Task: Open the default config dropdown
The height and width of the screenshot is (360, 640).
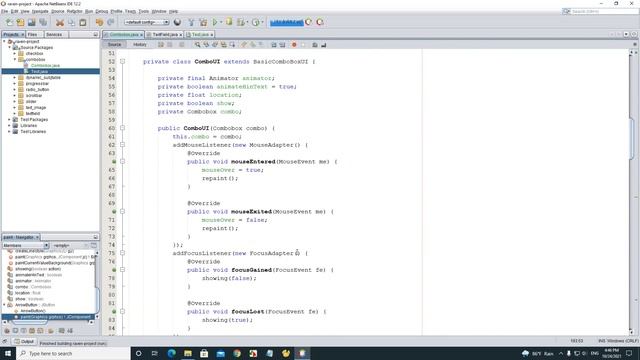Action: pos(147,22)
